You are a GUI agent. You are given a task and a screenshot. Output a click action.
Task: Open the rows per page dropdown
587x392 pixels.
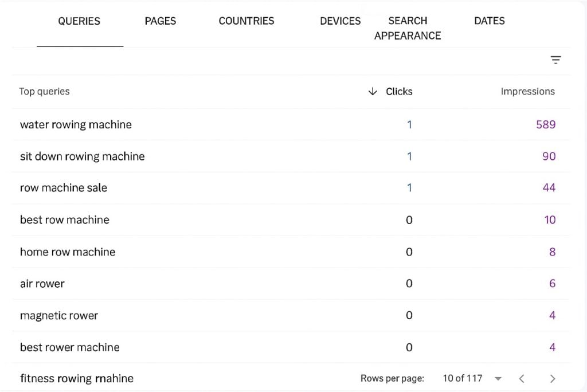[498, 378]
